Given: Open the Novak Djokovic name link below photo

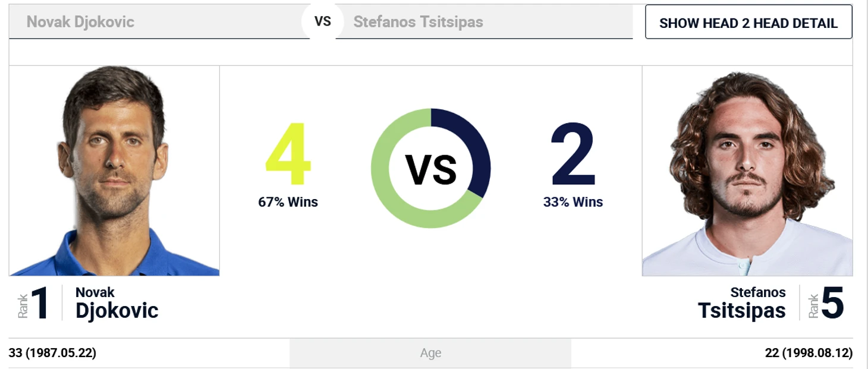Looking at the screenshot, I should click(117, 303).
